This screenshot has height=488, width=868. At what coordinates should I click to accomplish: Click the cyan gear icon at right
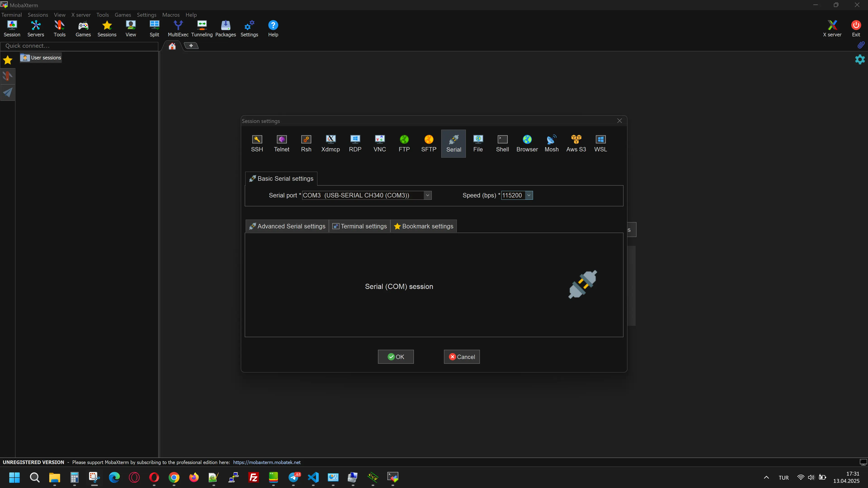tap(860, 59)
